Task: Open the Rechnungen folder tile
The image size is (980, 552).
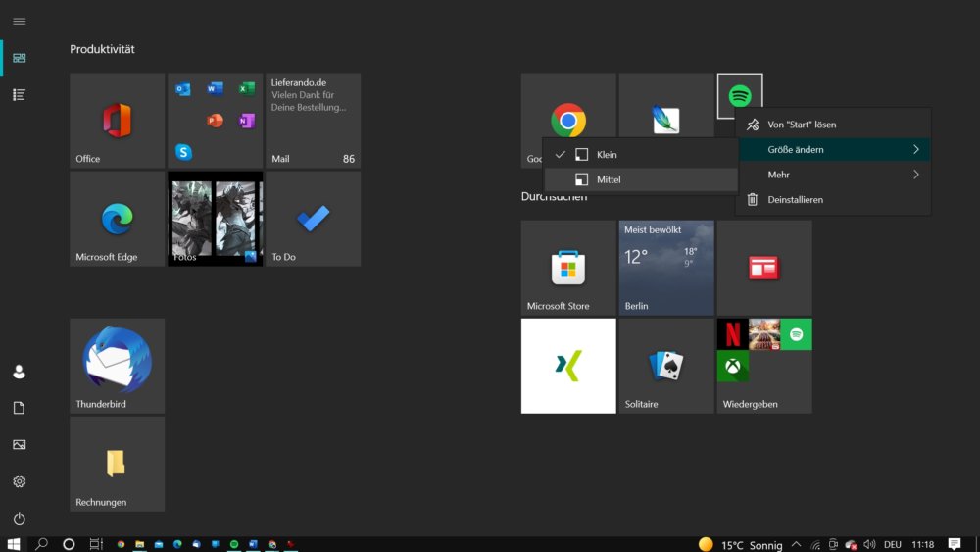Action: pyautogui.click(x=118, y=464)
